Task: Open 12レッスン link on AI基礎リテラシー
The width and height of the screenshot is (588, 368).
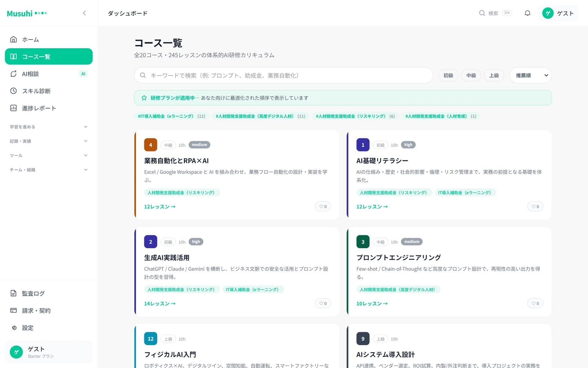Action: click(372, 207)
